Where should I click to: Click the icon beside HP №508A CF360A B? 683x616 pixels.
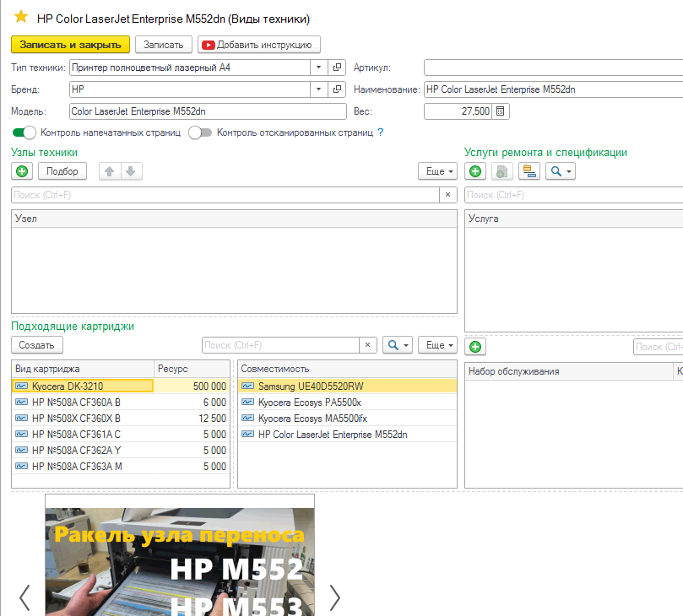point(21,403)
